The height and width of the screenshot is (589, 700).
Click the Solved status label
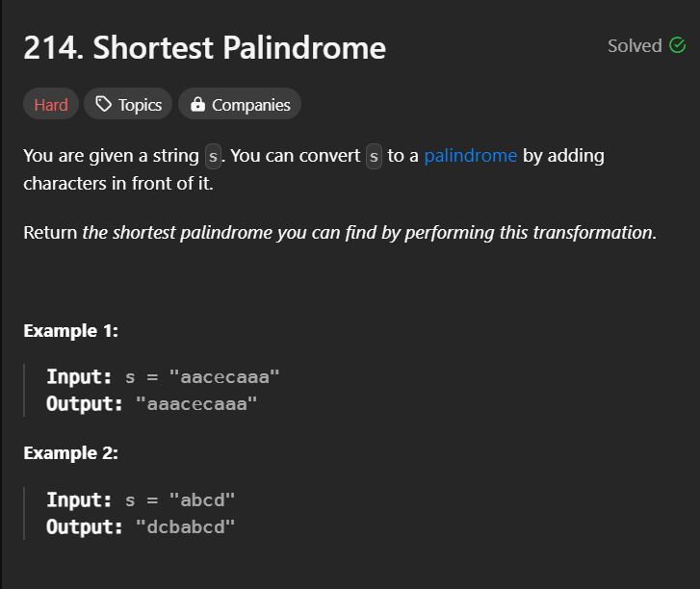pos(635,45)
